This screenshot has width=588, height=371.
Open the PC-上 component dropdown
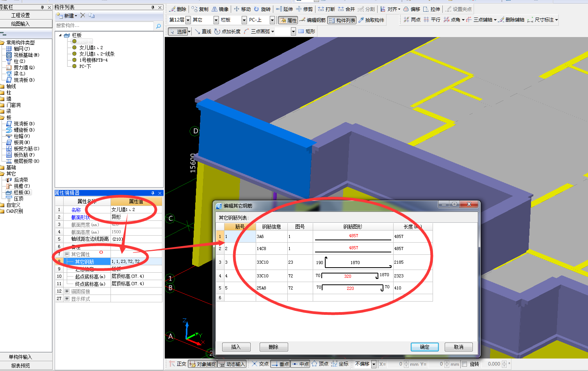tap(272, 20)
